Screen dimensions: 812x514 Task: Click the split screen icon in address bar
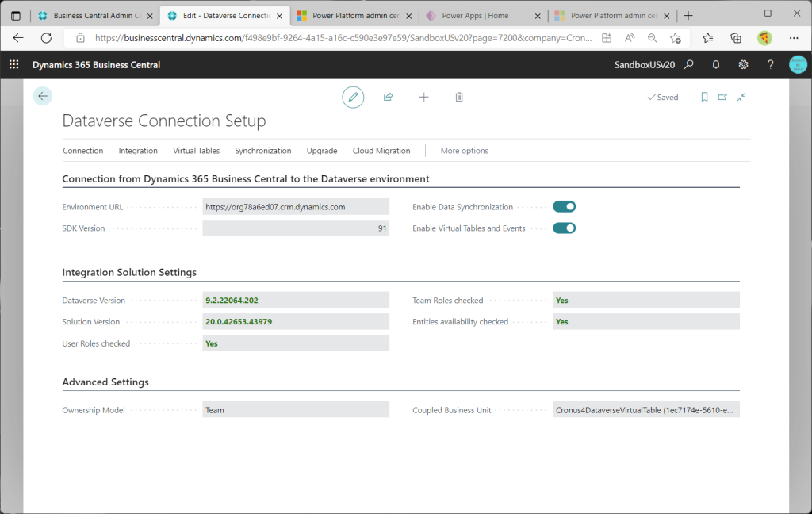(607, 38)
